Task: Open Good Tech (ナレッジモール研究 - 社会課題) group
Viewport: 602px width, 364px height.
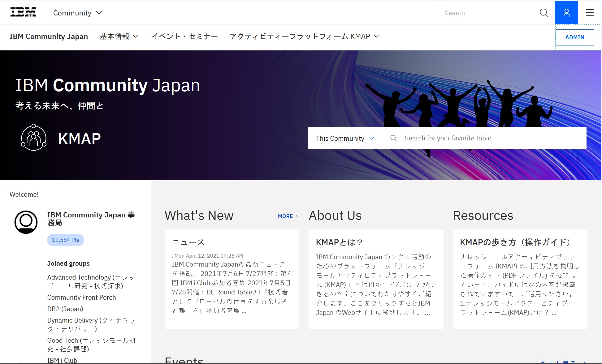Action: [x=91, y=345]
